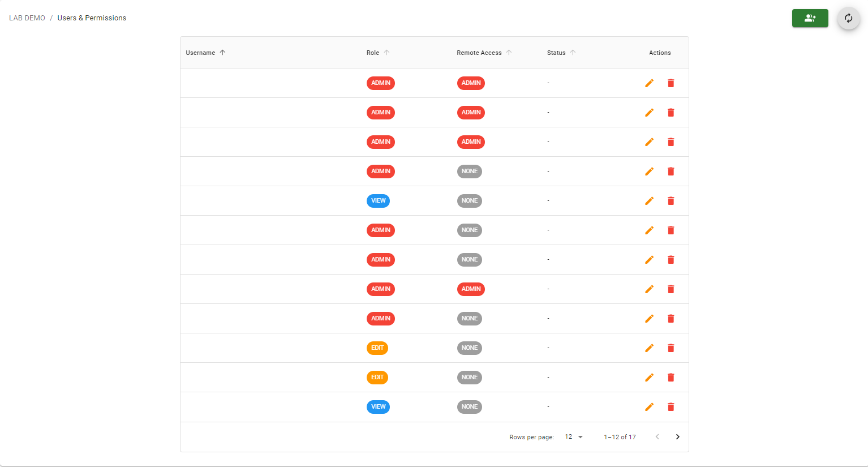Click the previous page arrow
The image size is (868, 467).
point(657,437)
